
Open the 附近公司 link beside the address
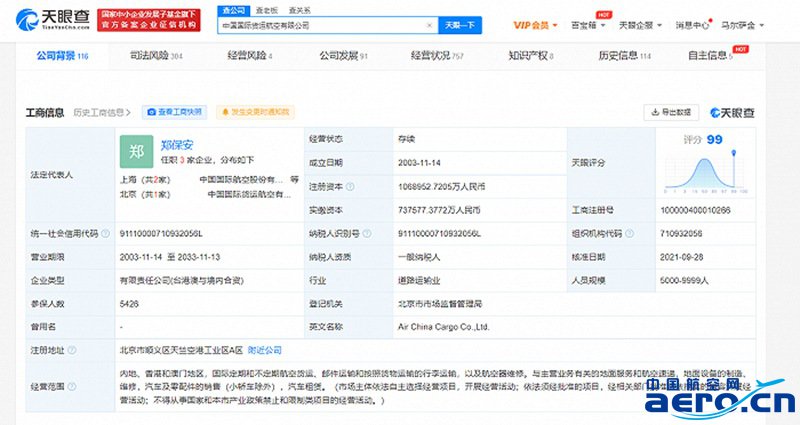(x=264, y=351)
